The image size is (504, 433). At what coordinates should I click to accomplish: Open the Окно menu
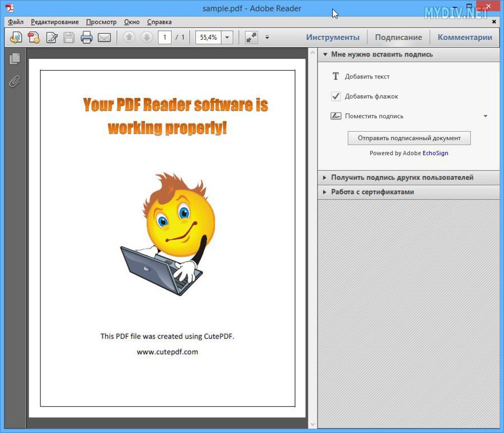132,22
